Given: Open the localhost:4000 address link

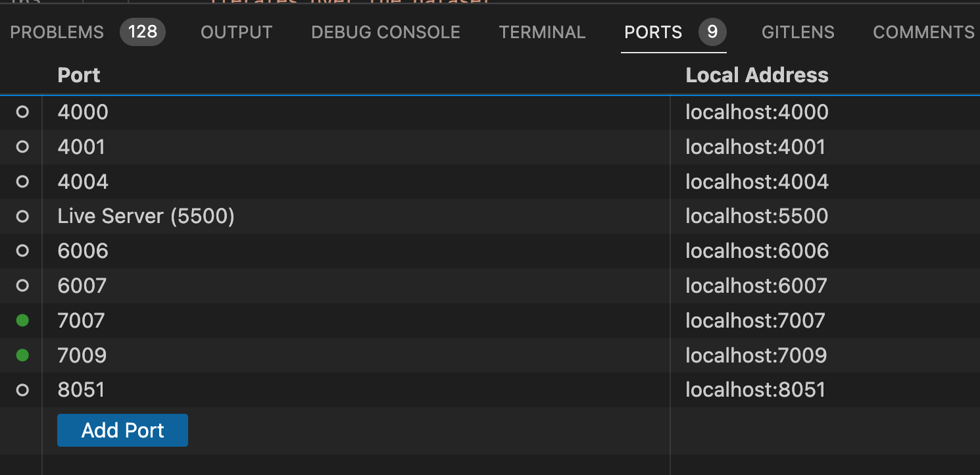Looking at the screenshot, I should tap(757, 112).
